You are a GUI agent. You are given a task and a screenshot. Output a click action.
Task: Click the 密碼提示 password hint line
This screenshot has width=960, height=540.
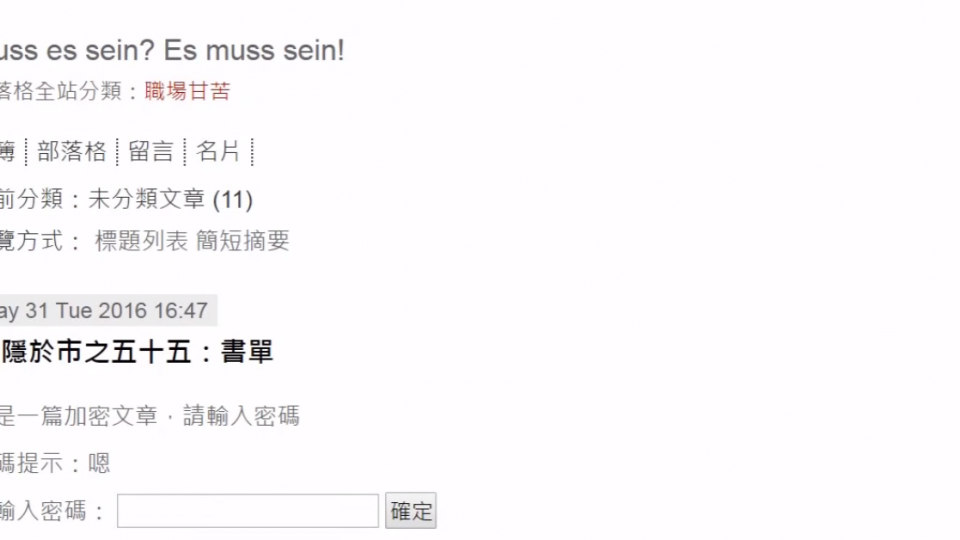[x=54, y=463]
